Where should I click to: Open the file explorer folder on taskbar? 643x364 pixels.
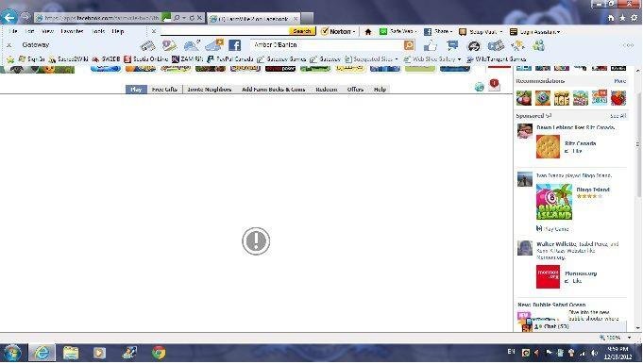pyautogui.click(x=71, y=352)
